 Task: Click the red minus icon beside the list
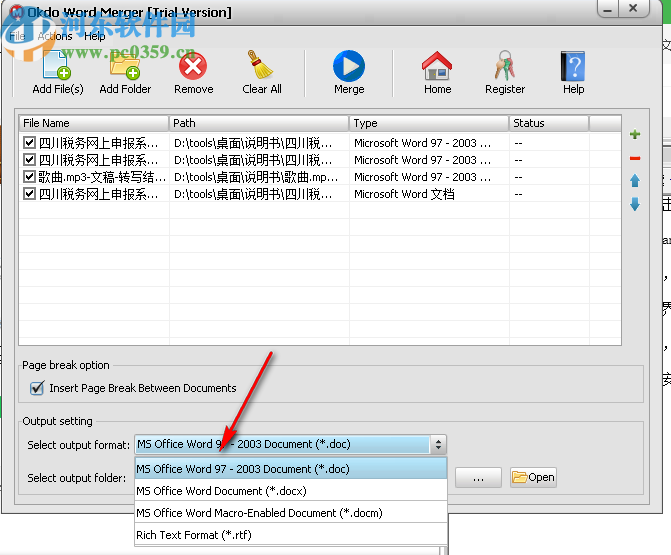(x=635, y=158)
